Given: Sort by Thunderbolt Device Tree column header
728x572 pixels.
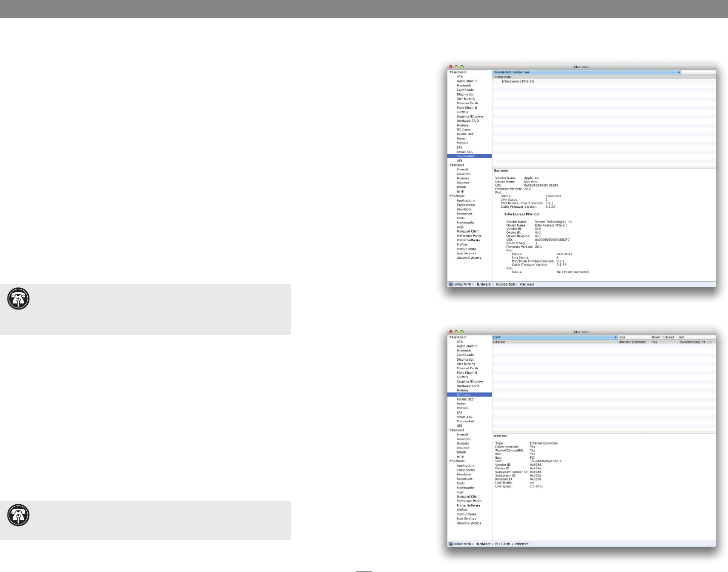Looking at the screenshot, I should point(587,72).
